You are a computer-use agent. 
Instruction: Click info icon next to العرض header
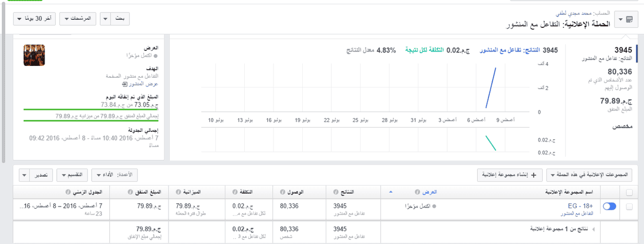418,193
